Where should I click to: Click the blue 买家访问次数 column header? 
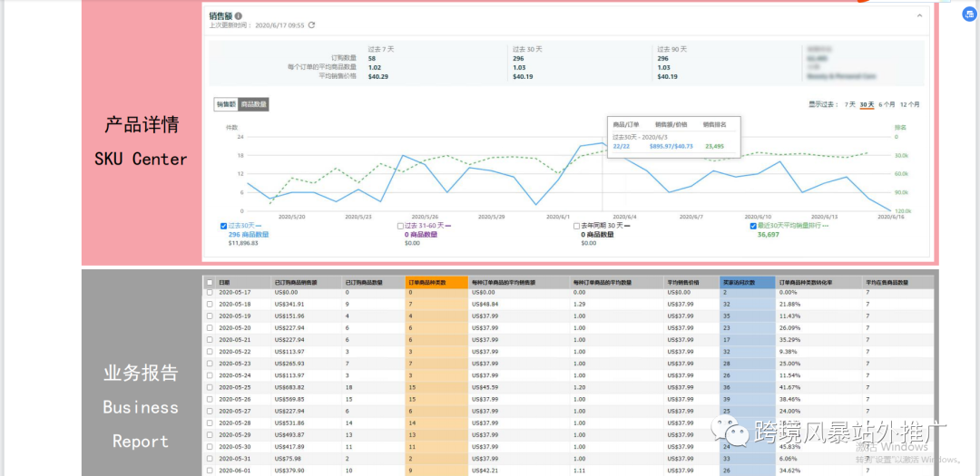point(748,283)
